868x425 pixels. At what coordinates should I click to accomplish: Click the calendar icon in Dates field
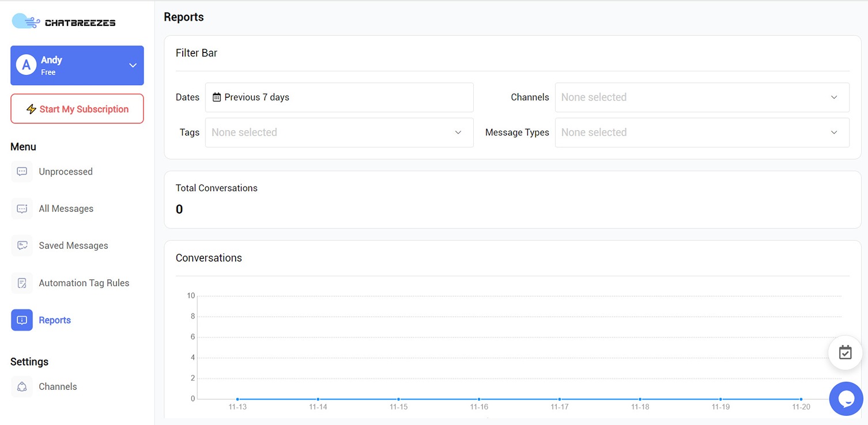(x=217, y=97)
